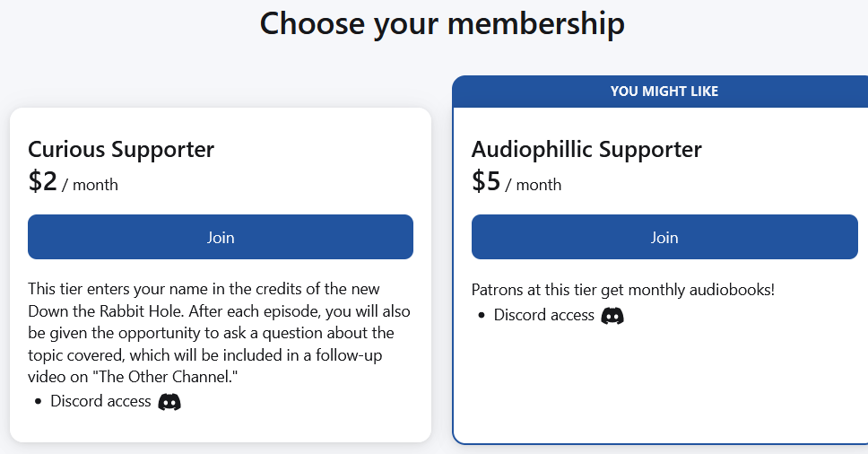Viewport: 868px width, 454px height.
Task: Click the bullet point in Curious Supporter card
Action: coord(38,401)
